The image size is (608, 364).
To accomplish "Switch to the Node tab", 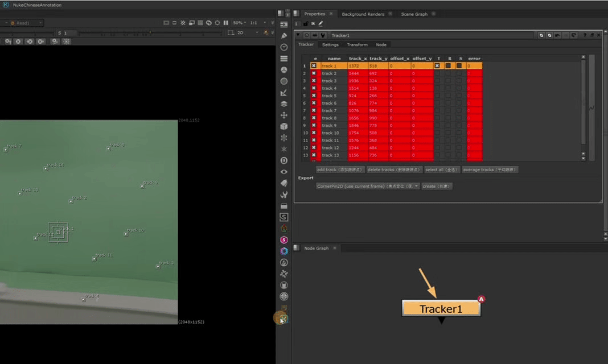I will [381, 45].
